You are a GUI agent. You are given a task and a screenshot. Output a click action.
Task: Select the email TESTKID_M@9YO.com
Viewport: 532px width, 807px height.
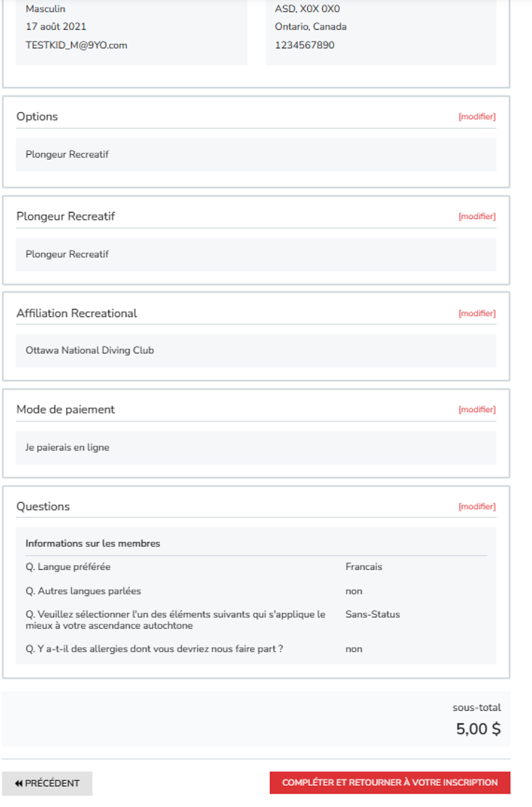77,45
